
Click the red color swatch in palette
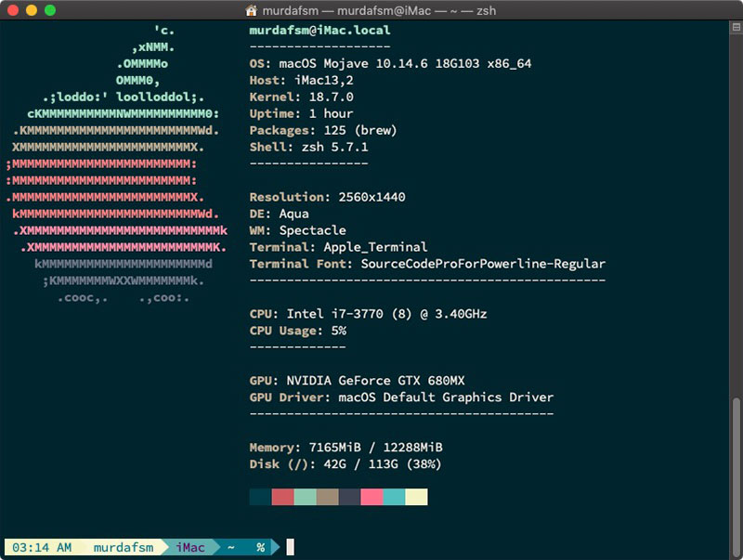coord(282,497)
